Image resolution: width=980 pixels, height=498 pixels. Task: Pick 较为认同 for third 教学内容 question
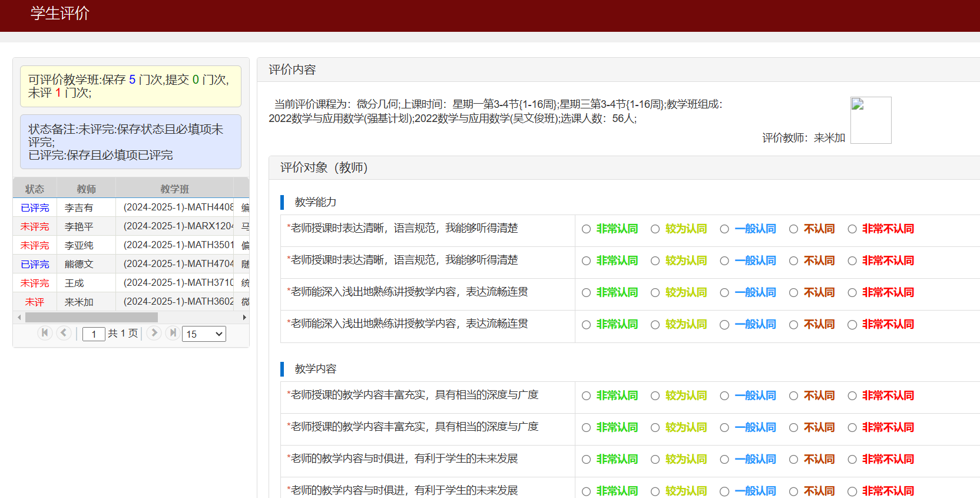click(x=655, y=460)
